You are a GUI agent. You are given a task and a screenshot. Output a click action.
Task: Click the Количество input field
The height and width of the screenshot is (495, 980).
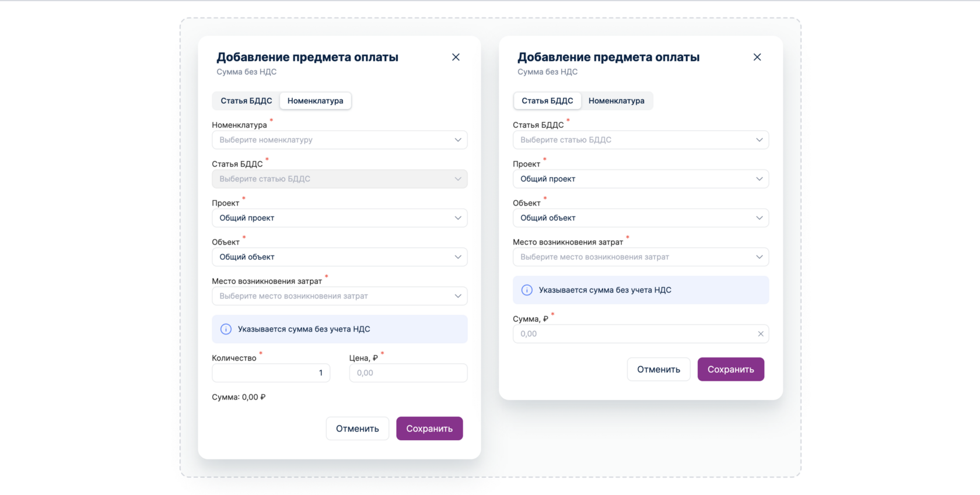pyautogui.click(x=271, y=373)
